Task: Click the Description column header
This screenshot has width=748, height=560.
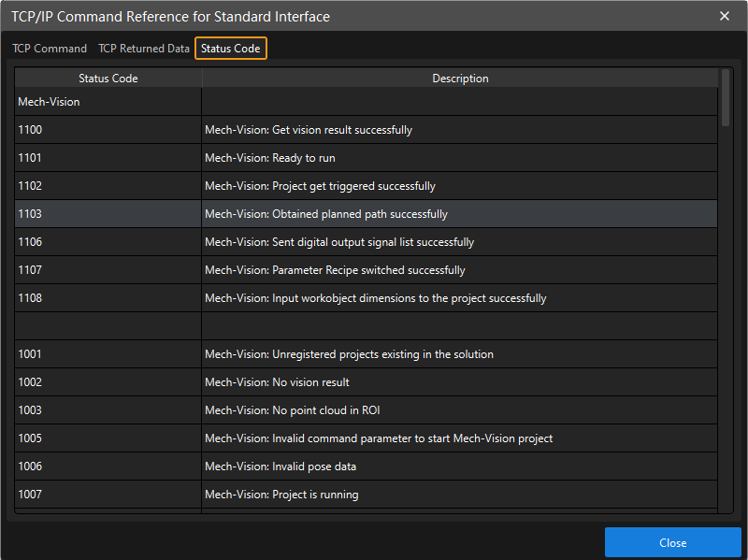Action: (459, 79)
